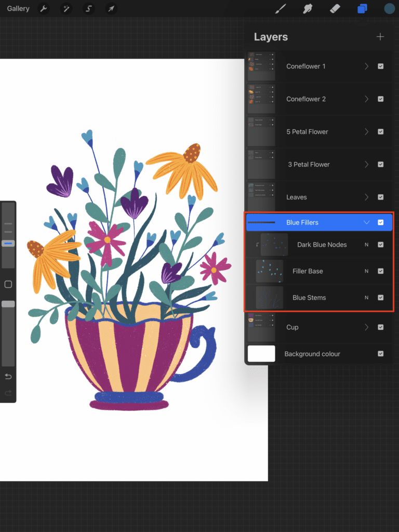Uncheck the Blue Stems layer visibility

click(381, 298)
